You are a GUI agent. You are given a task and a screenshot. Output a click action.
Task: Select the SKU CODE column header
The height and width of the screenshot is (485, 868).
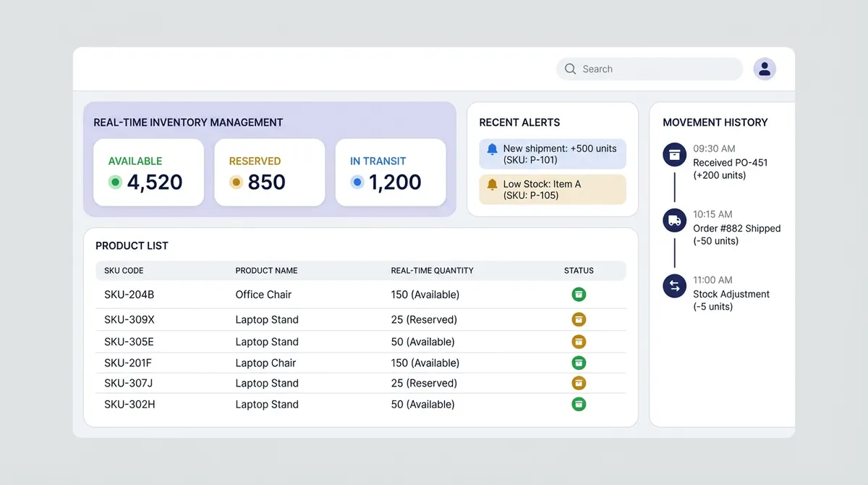pyautogui.click(x=122, y=271)
